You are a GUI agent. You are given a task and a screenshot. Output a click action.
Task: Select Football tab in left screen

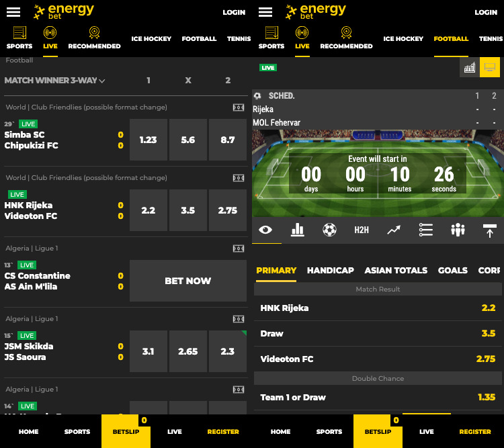(x=199, y=38)
